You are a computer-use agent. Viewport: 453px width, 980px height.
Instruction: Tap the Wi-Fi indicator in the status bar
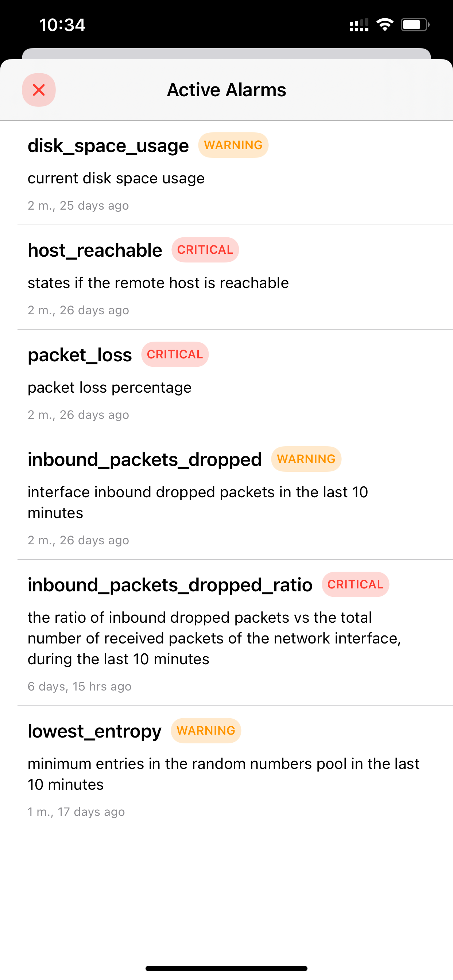point(384,24)
